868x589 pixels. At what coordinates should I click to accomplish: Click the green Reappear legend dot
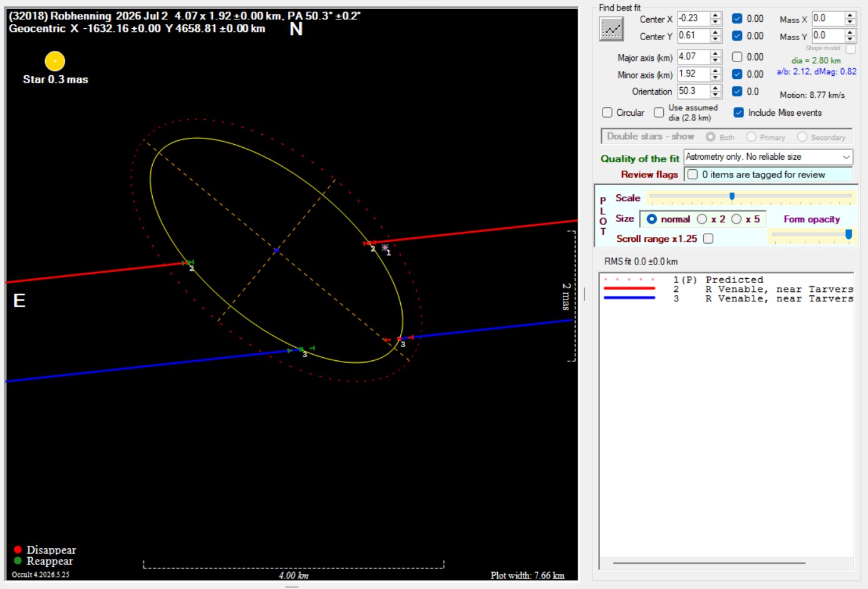(18, 561)
